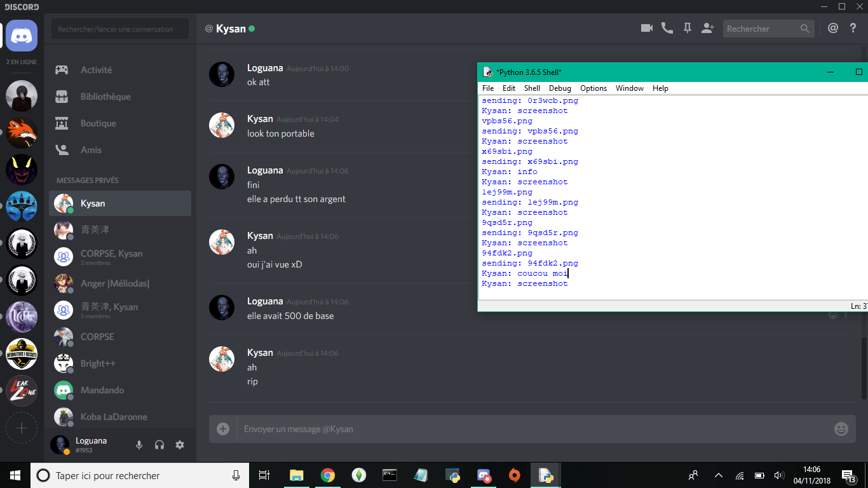Open the Anger |Méliodas| conversation
This screenshot has height=488, width=868.
coord(120,283)
